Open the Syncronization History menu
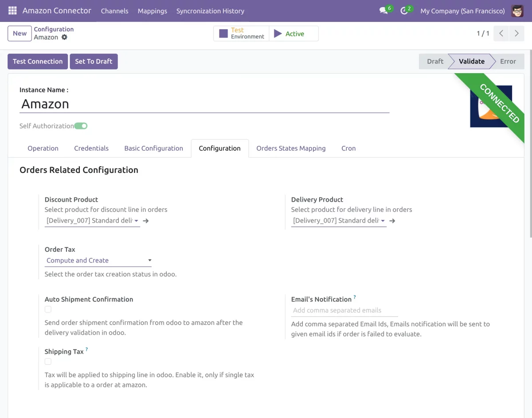The height and width of the screenshot is (418, 532). (x=210, y=11)
